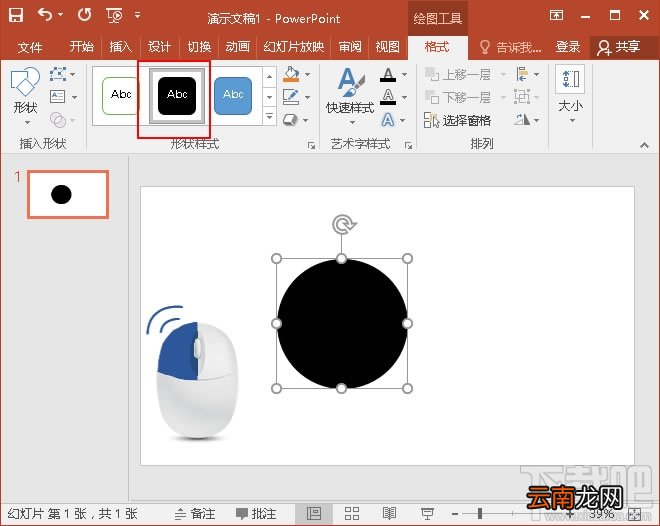Click the rotation handle above the circle
The width and height of the screenshot is (660, 526).
click(x=343, y=224)
